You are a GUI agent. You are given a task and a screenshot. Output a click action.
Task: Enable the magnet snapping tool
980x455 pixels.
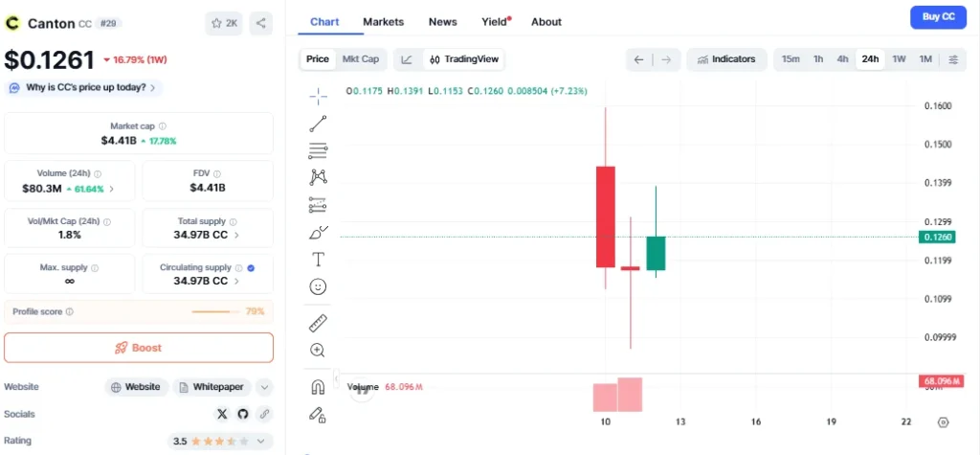[318, 387]
